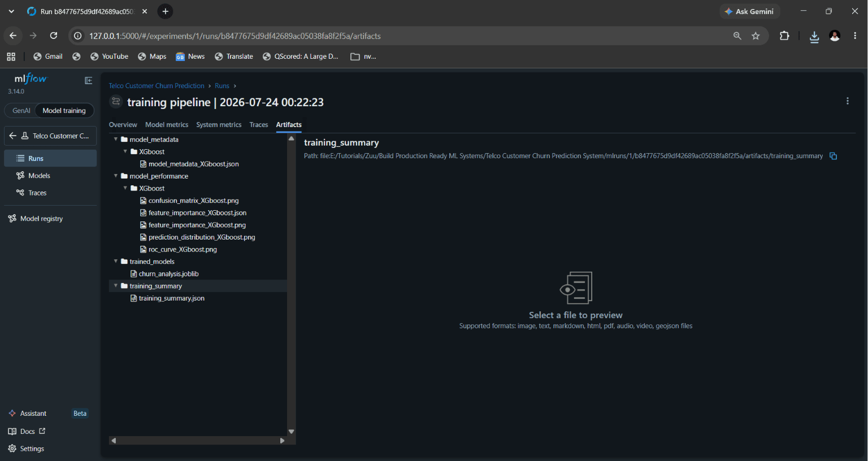Click Ask Gemini button
The image size is (868, 461).
coord(749,11)
